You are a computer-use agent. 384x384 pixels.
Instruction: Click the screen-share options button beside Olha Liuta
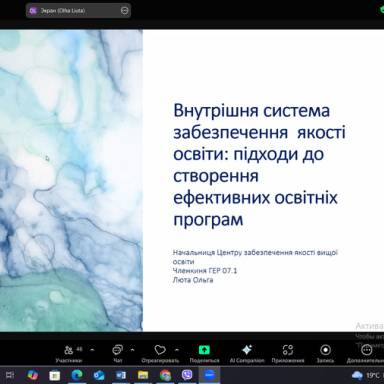click(124, 11)
